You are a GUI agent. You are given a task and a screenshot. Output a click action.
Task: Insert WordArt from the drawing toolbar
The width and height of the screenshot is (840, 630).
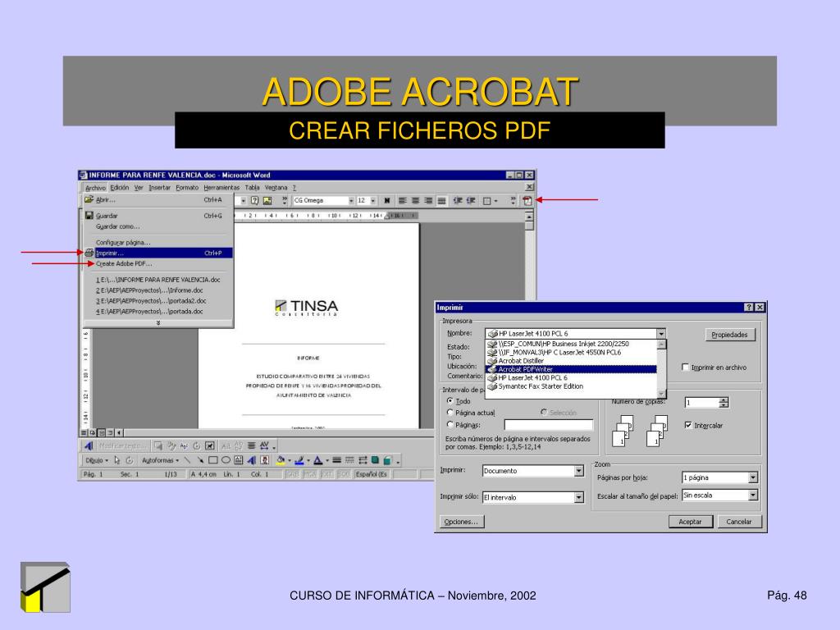click(251, 460)
